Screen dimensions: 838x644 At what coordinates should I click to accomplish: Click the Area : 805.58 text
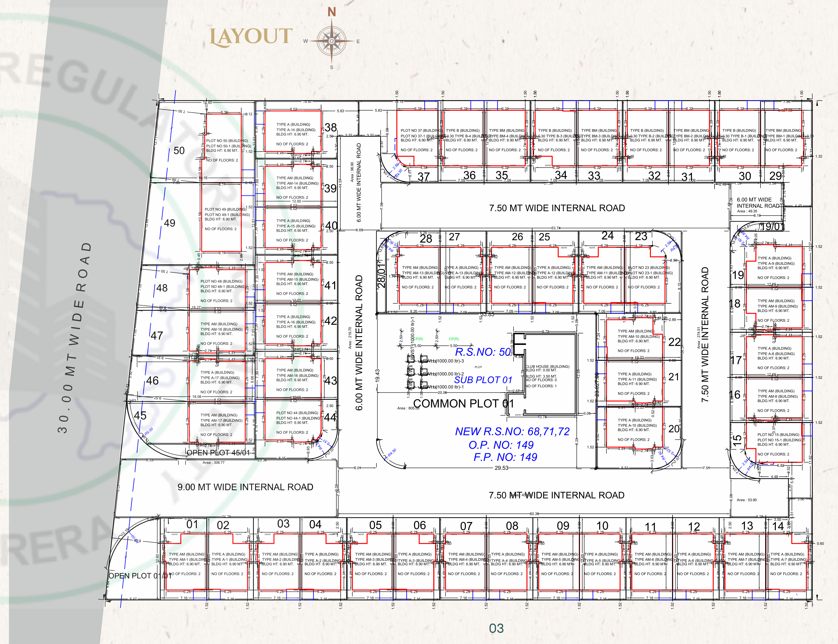point(408,408)
